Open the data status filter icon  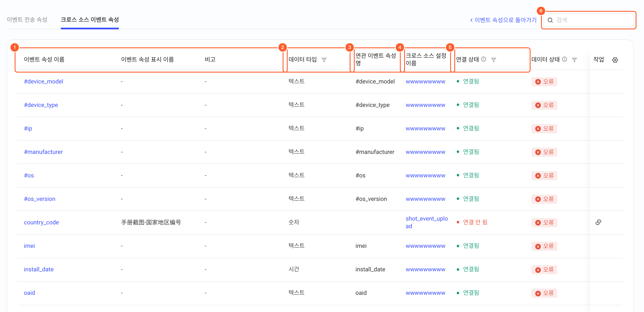[574, 60]
